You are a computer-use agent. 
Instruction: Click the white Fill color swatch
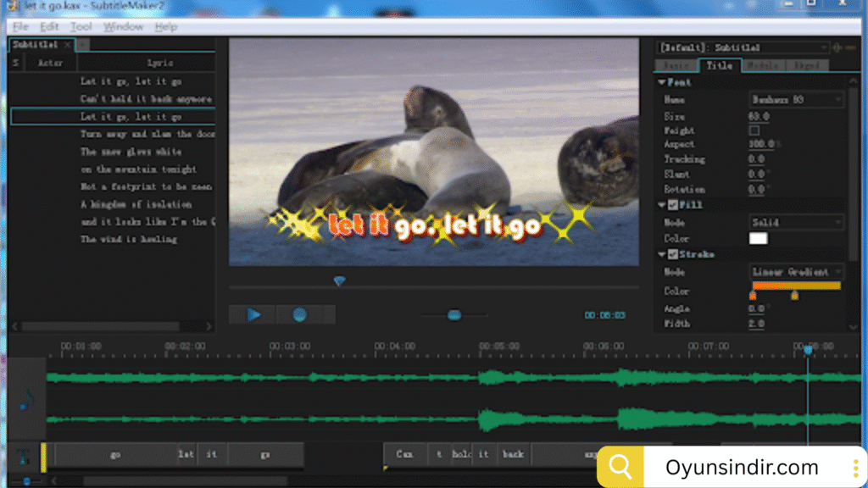758,238
